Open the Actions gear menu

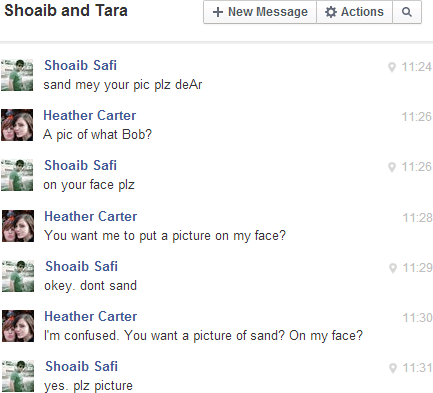(x=354, y=12)
